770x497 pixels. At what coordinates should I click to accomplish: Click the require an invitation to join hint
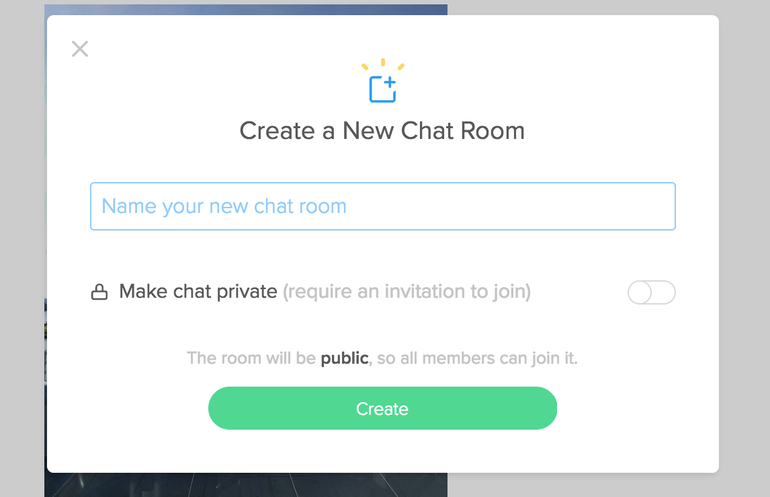click(x=407, y=292)
